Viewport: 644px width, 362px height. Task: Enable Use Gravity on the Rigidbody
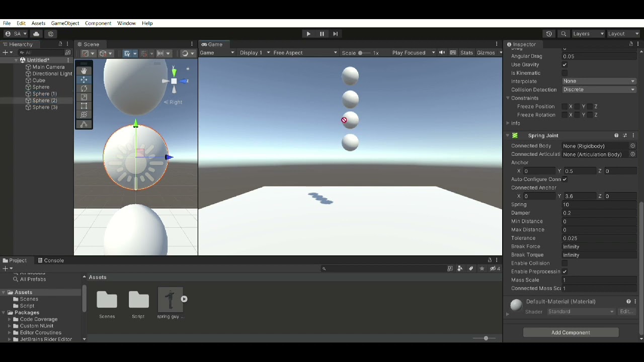pos(566,64)
